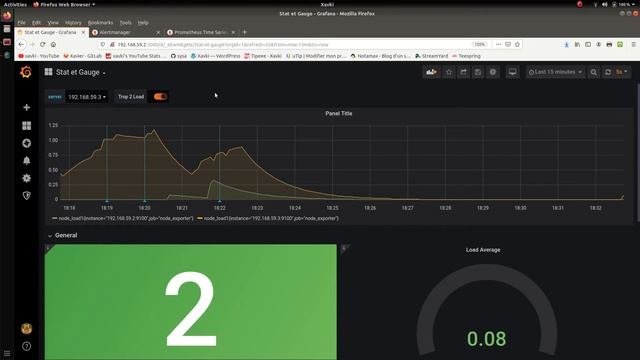Image resolution: width=640 pixels, height=360 pixels.
Task: Save the dashboard with disk icon
Action: tap(478, 72)
